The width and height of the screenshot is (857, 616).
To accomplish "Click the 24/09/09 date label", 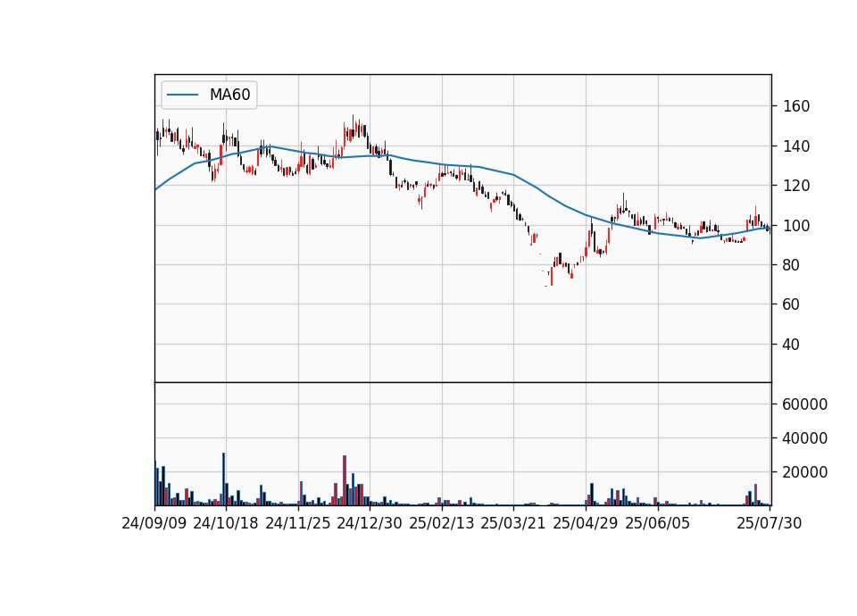I will [x=154, y=524].
